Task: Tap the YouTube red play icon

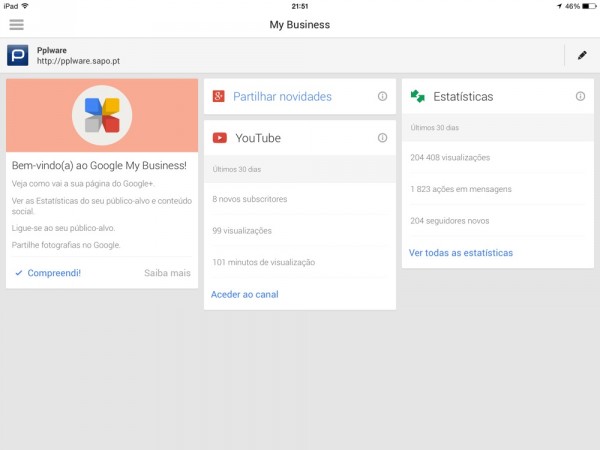Action: 220,138
